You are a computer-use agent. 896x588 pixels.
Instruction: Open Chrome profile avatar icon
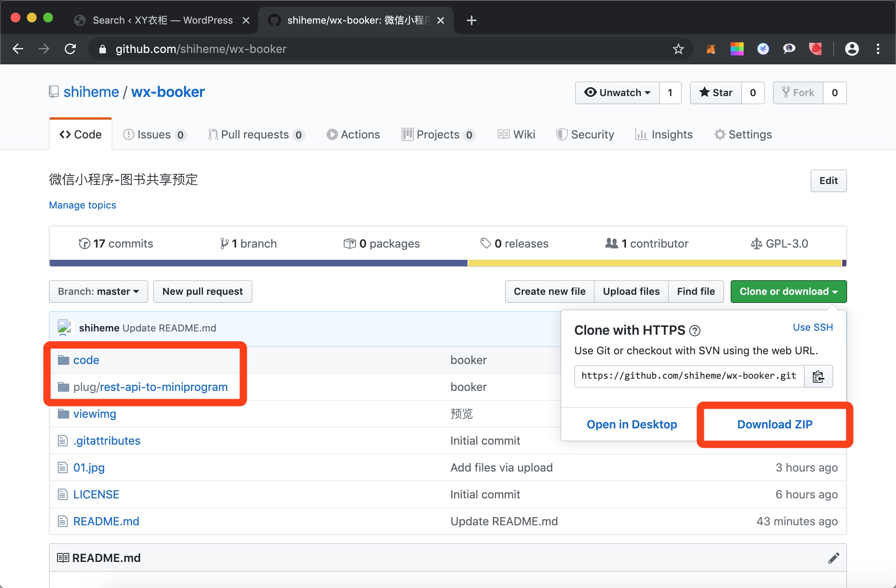point(852,49)
